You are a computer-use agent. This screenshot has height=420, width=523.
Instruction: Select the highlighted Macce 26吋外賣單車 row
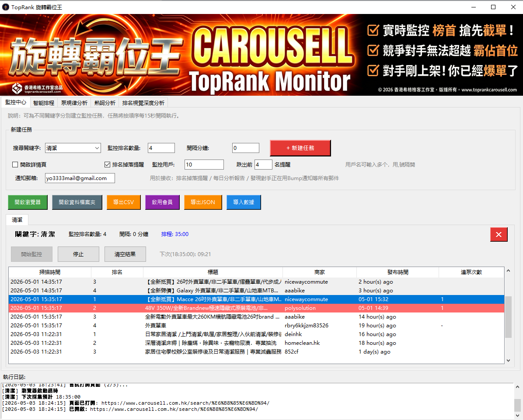pyautogui.click(x=257, y=299)
